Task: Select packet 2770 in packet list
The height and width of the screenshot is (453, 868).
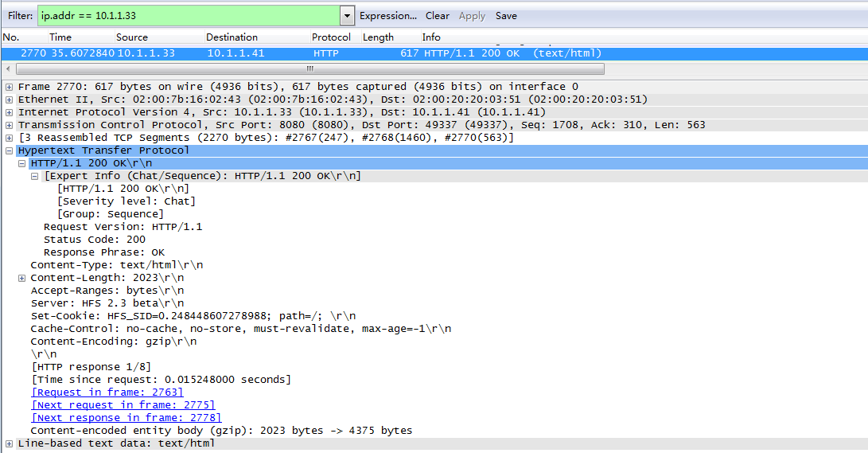Action: click(434, 53)
